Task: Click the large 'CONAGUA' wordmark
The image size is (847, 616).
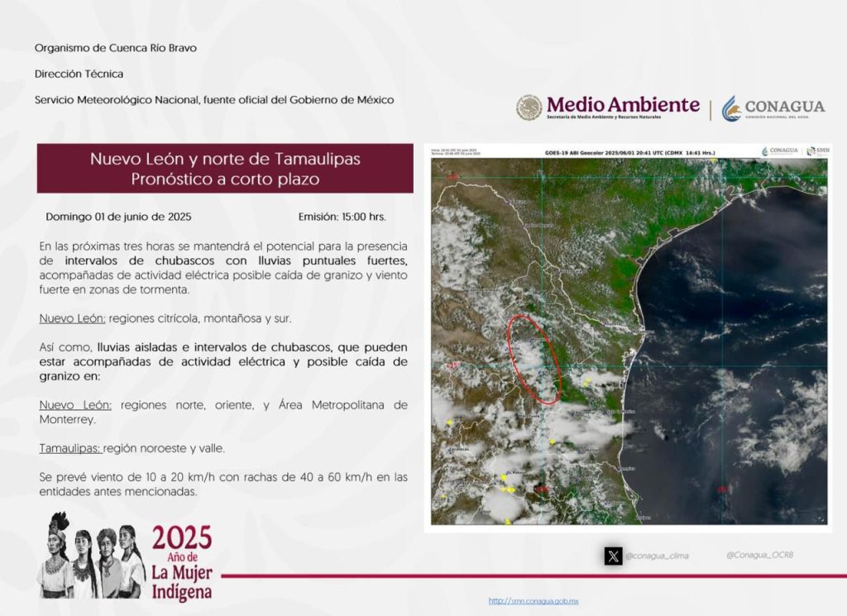Action: coord(785,107)
